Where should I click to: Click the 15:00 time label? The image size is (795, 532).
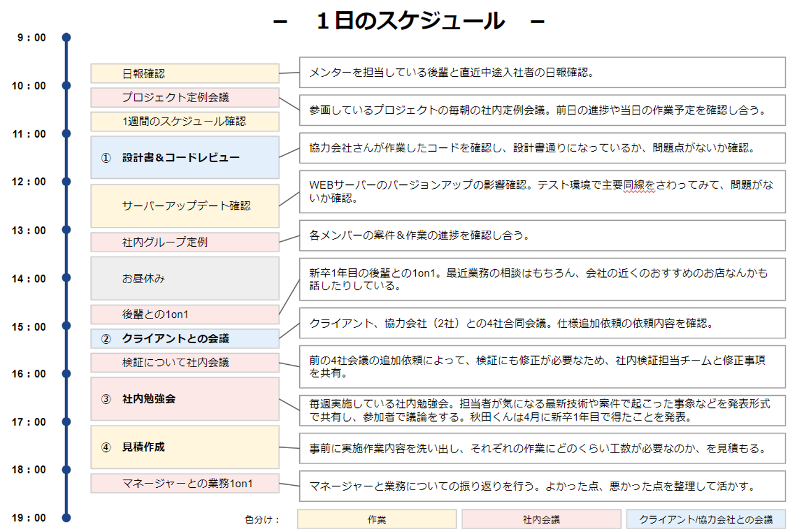(29, 327)
